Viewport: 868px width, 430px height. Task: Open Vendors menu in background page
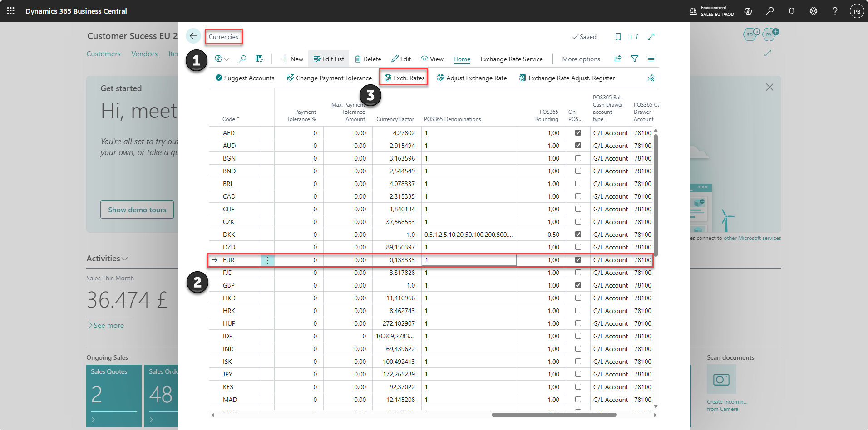tap(144, 54)
